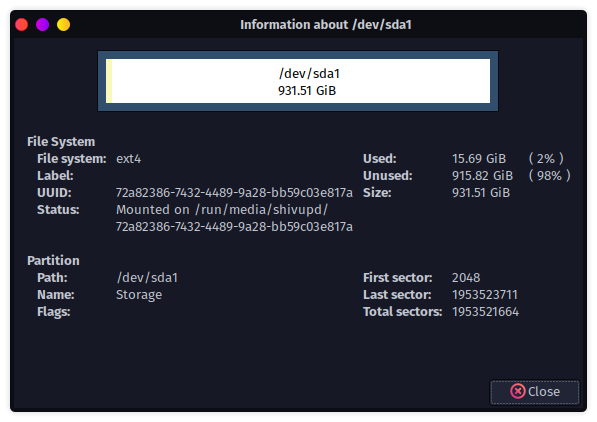Click the yellow used-space strip in partition bar
The width and height of the screenshot is (597, 422).
pos(109,81)
